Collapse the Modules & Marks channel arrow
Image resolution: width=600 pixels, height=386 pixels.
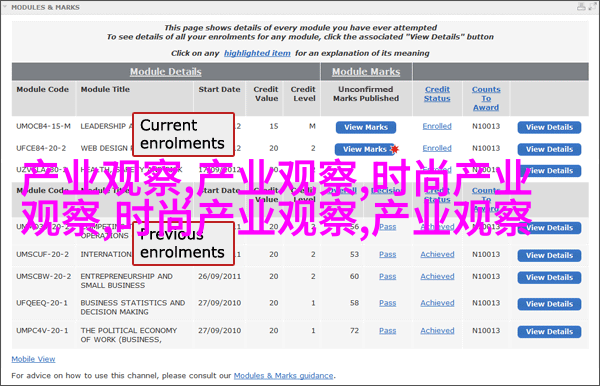[5, 7]
